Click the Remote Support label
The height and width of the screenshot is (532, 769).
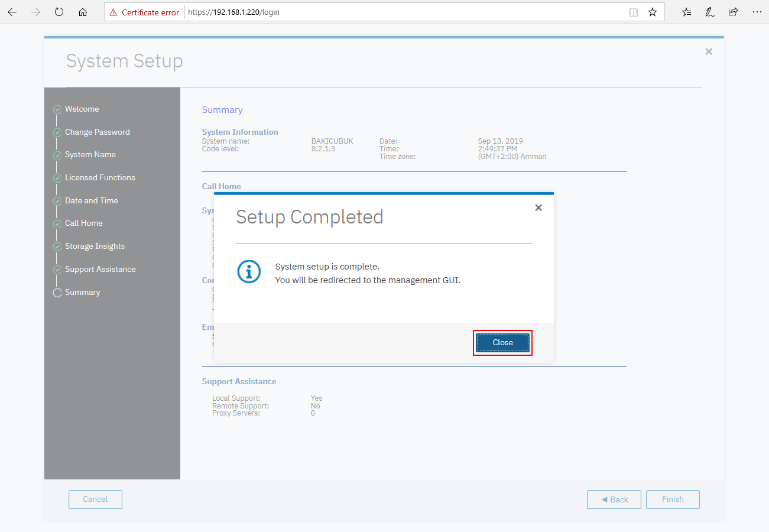241,406
